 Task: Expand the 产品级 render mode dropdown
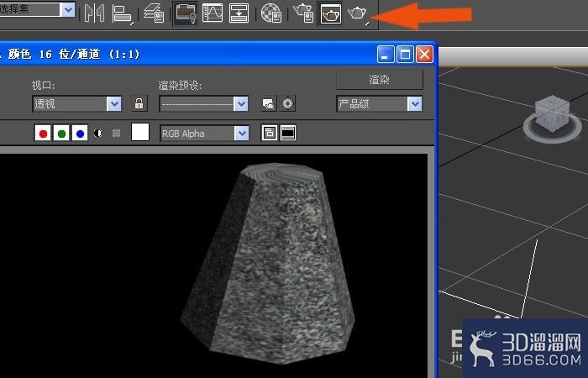click(x=414, y=104)
